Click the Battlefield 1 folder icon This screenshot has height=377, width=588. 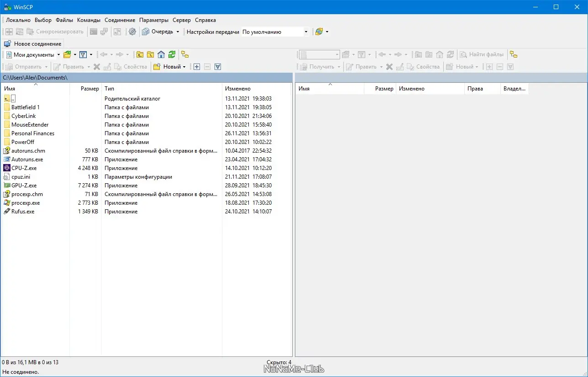point(7,107)
